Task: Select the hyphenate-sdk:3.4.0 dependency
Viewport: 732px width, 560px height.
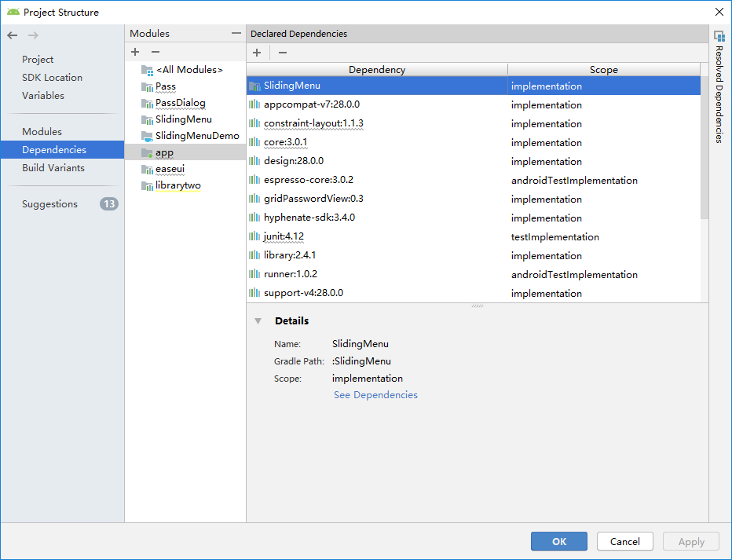Action: tap(474, 218)
